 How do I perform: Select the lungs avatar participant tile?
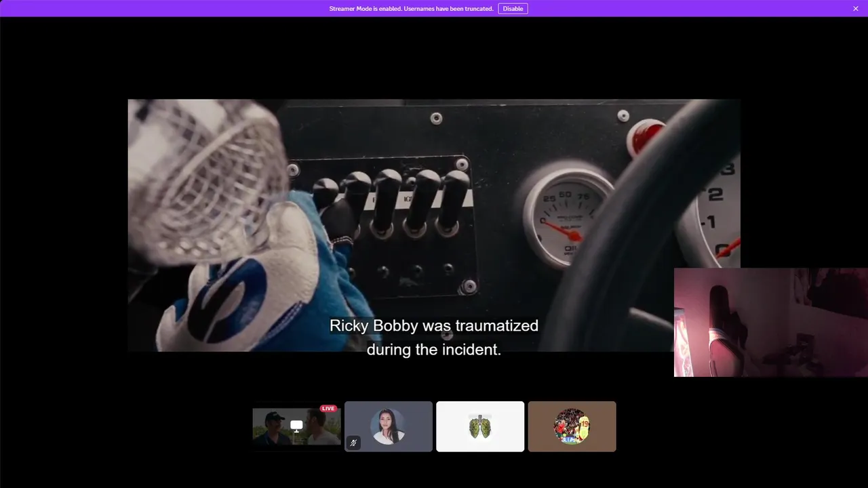click(480, 426)
